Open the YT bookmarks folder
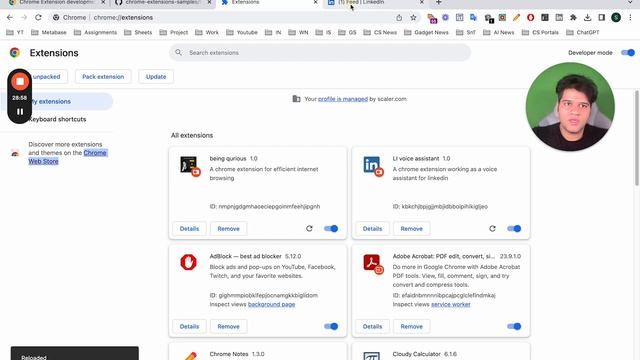The width and height of the screenshot is (640, 360). [15, 32]
